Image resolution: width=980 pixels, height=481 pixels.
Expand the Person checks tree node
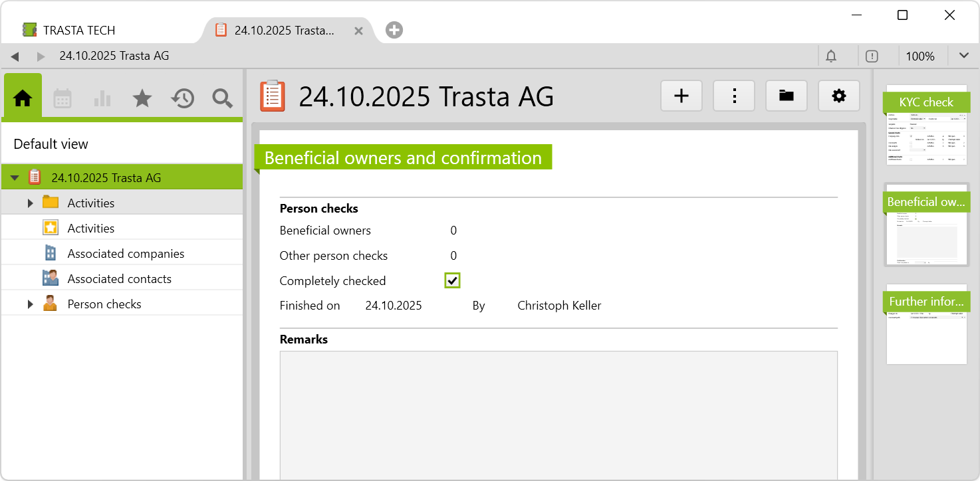click(x=30, y=304)
